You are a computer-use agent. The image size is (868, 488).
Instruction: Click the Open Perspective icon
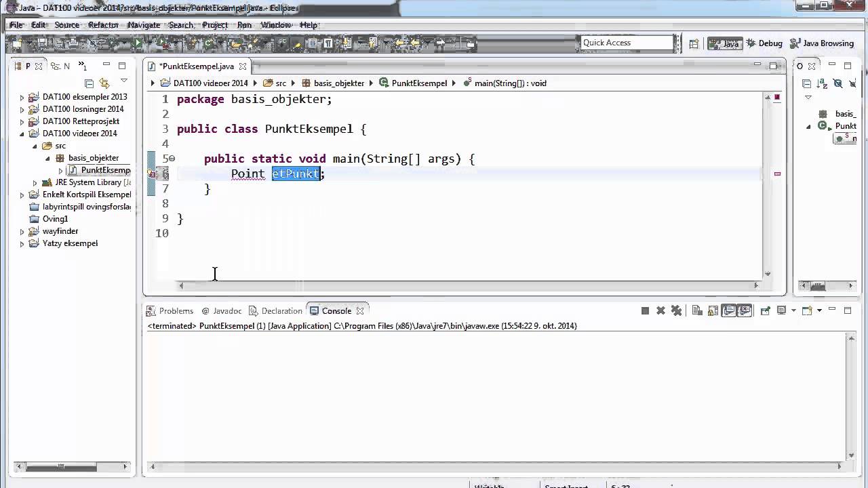click(694, 43)
